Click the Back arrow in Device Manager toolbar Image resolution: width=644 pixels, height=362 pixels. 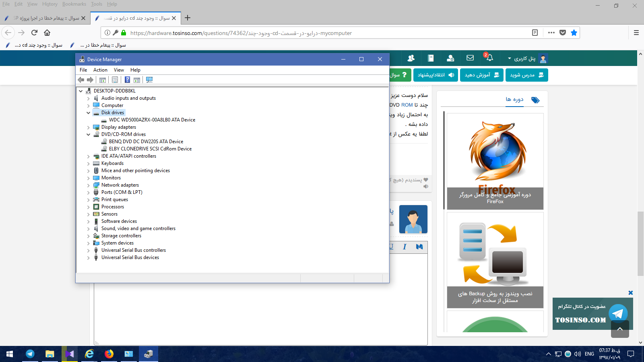pyautogui.click(x=81, y=80)
